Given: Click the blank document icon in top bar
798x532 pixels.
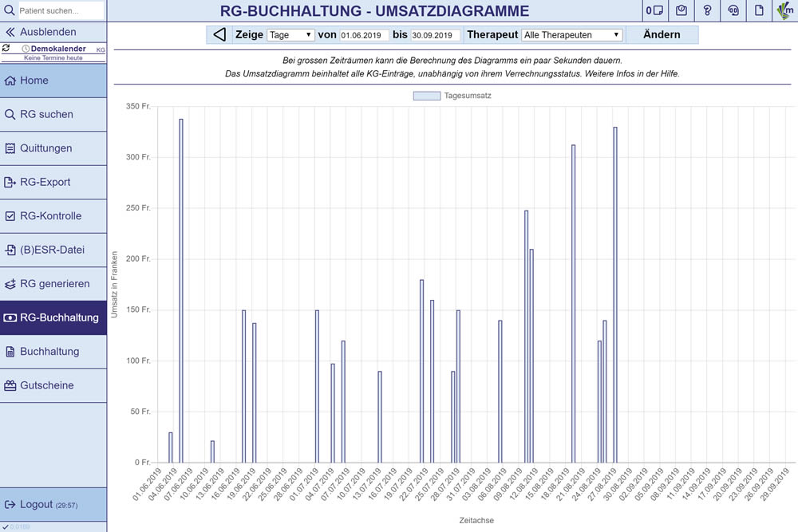Looking at the screenshot, I should [760, 10].
